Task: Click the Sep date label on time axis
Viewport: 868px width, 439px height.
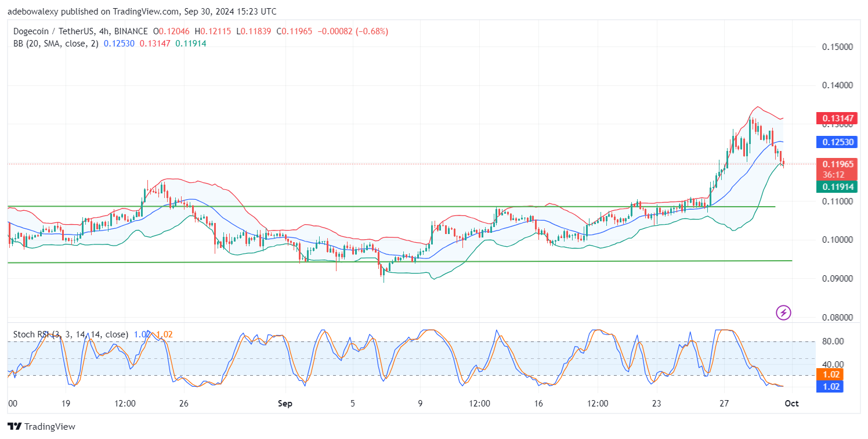Action: click(x=286, y=404)
